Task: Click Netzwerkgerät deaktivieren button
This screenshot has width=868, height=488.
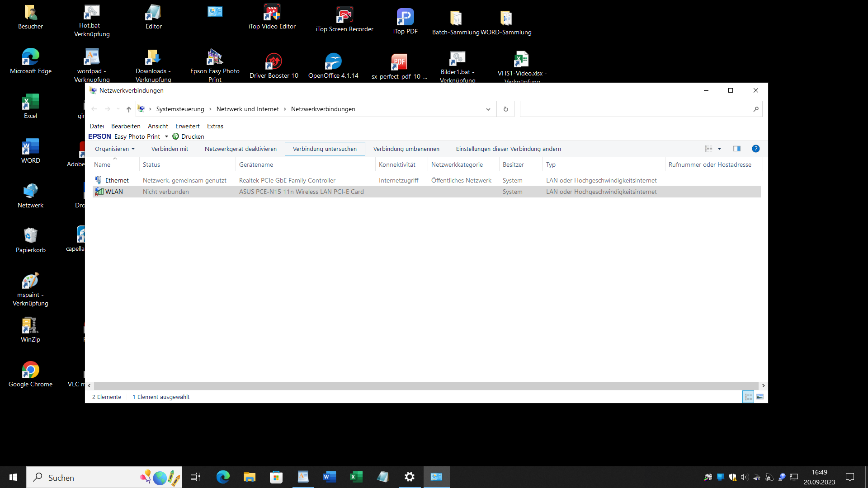Action: pos(241,149)
